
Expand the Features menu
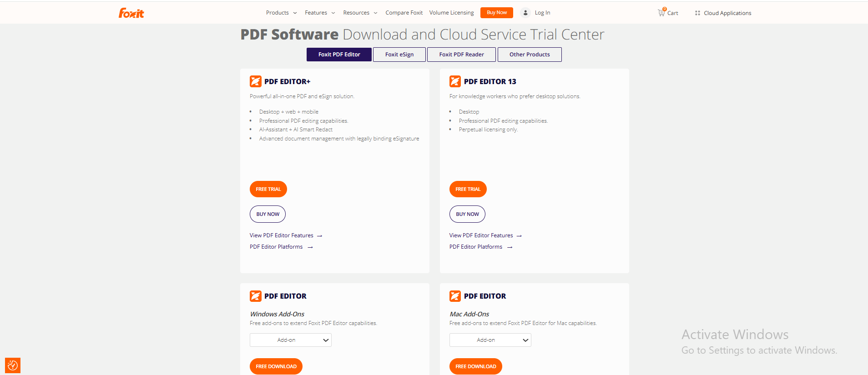coord(320,13)
